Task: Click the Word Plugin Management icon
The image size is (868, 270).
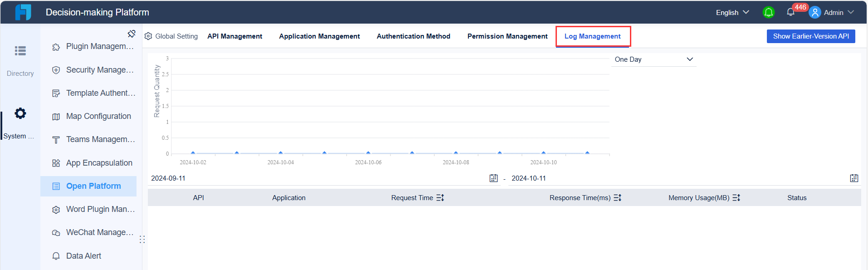Action: tap(56, 210)
